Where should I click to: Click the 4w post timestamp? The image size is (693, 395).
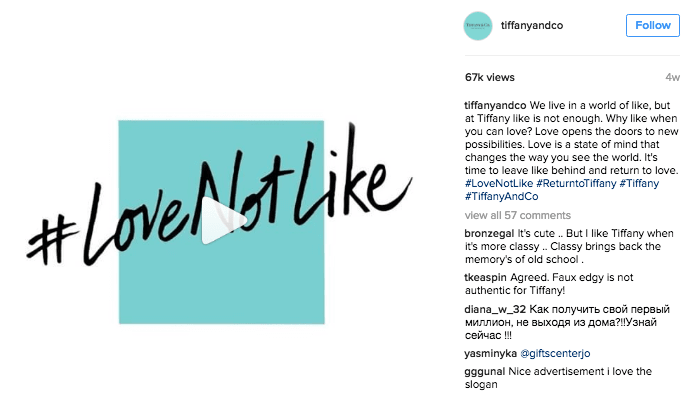point(672,77)
